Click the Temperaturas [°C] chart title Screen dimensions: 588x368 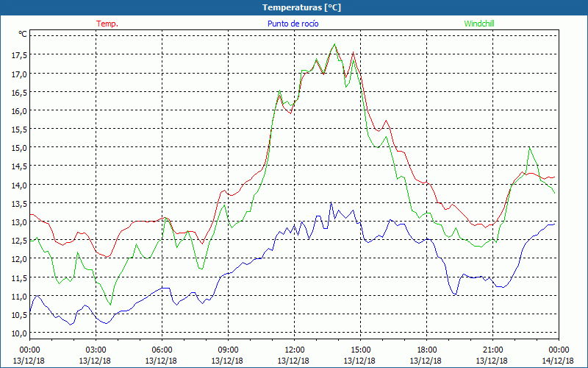click(x=301, y=7)
